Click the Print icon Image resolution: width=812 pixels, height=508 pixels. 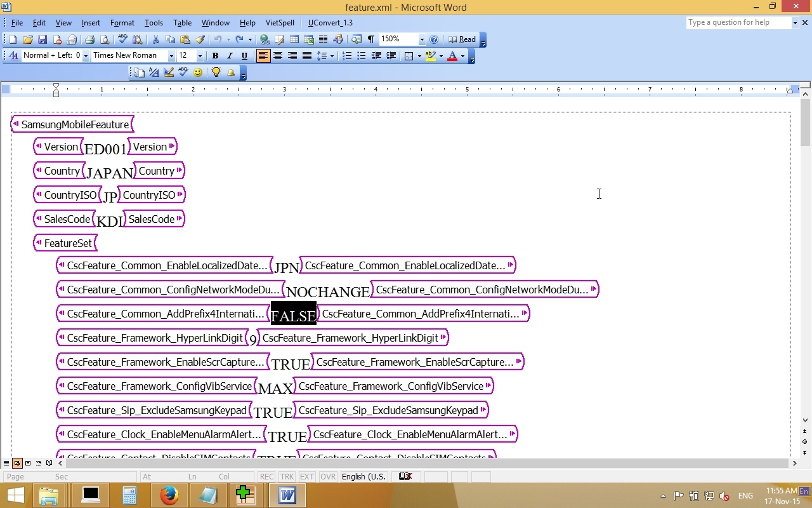[x=89, y=39]
